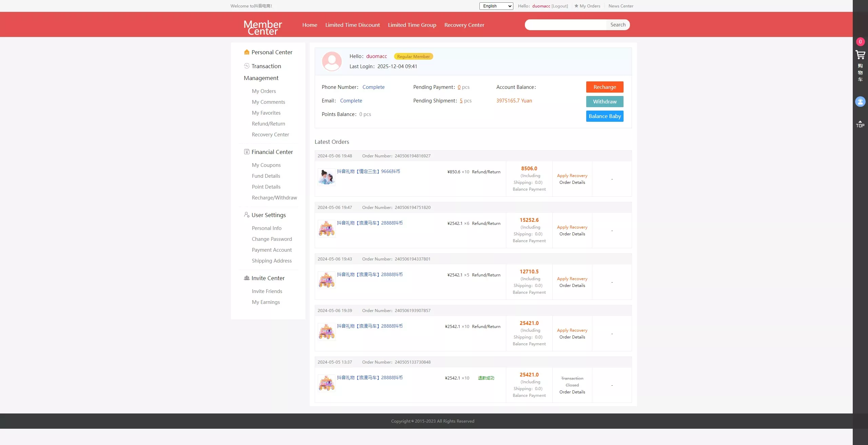Open the Limited Time Discount menu

352,25
